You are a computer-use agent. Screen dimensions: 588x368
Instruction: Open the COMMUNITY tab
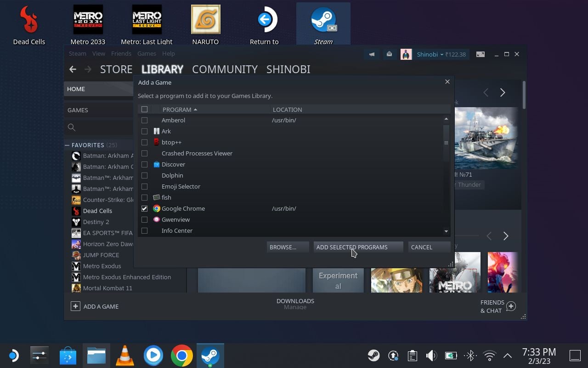(225, 69)
